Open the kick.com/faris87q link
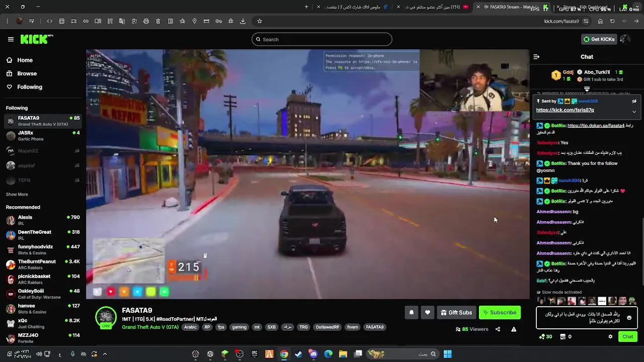 point(565,110)
